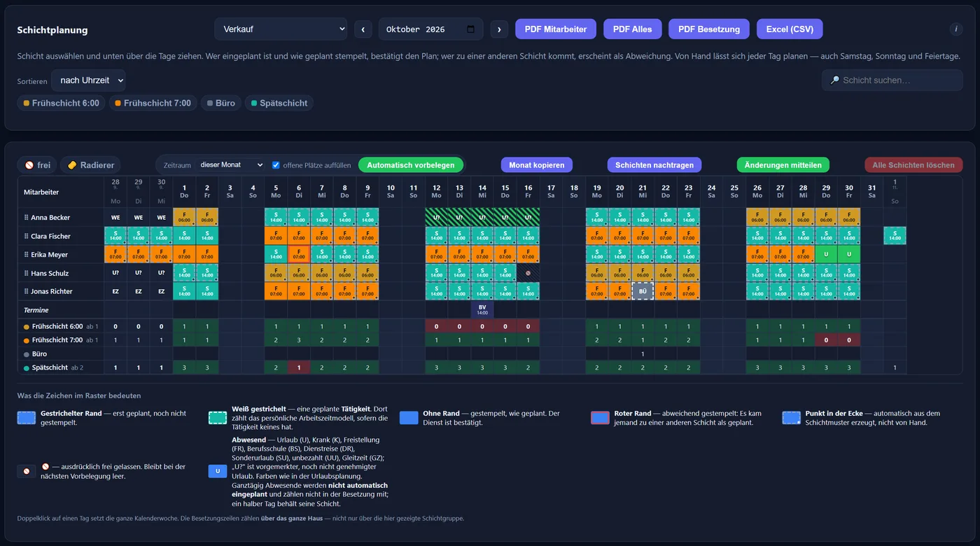Export the plan via Excel (CSV)
980x546 pixels.
pyautogui.click(x=790, y=29)
